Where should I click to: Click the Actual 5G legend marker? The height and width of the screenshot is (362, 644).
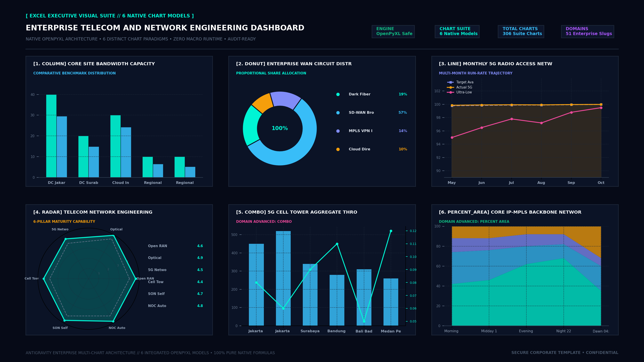451,87
